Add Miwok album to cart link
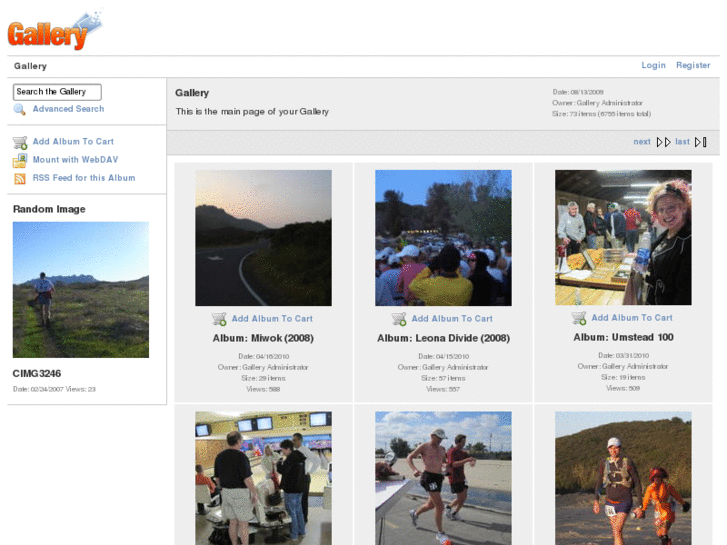 272,319
